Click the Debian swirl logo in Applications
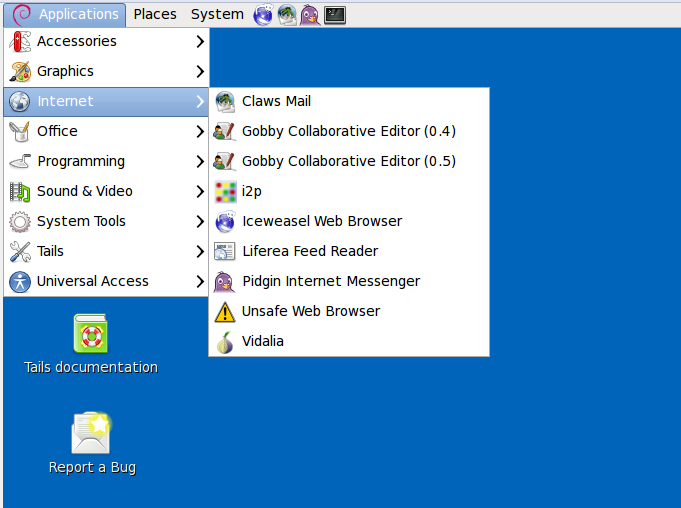 coord(21,15)
